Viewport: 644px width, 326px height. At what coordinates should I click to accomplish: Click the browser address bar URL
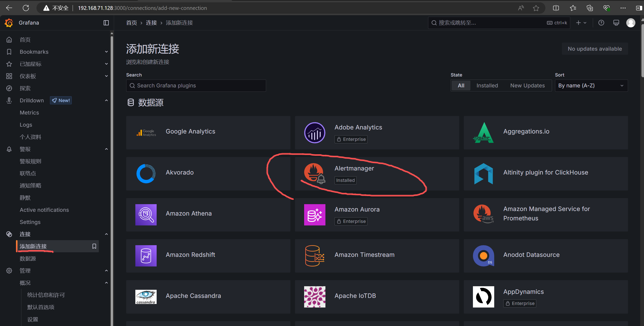(142, 8)
